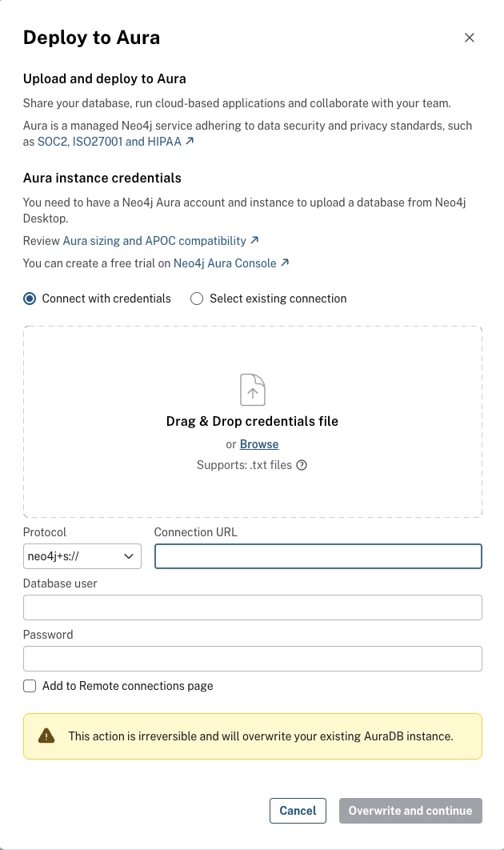This screenshot has width=504, height=850.
Task: Click the warning triangle in the yellow banner
Action: point(46,736)
